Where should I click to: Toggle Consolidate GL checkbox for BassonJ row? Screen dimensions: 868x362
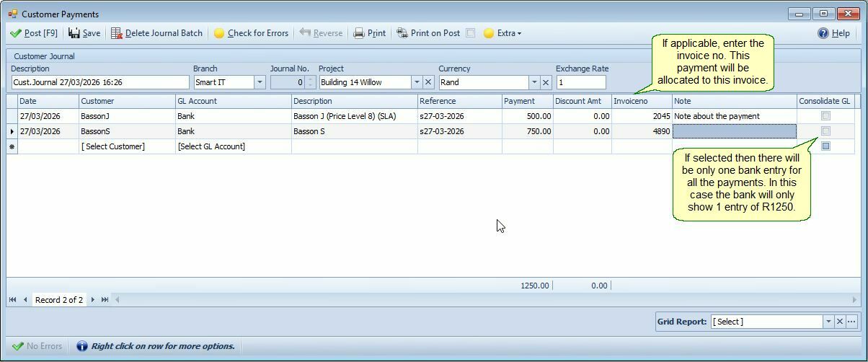825,116
